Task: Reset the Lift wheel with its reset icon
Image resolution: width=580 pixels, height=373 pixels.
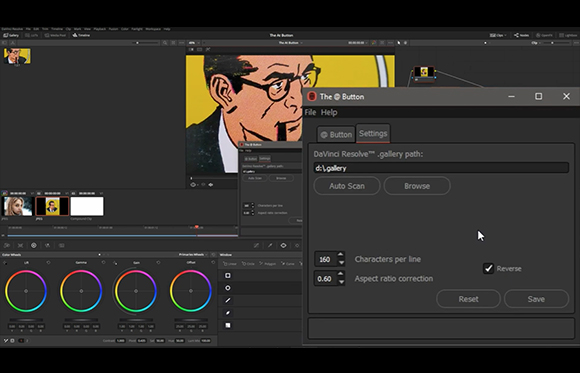Action: click(48, 262)
